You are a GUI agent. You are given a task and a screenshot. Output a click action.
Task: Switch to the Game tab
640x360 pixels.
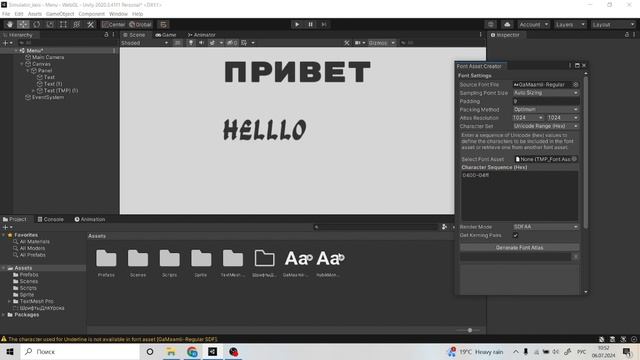tap(166, 35)
